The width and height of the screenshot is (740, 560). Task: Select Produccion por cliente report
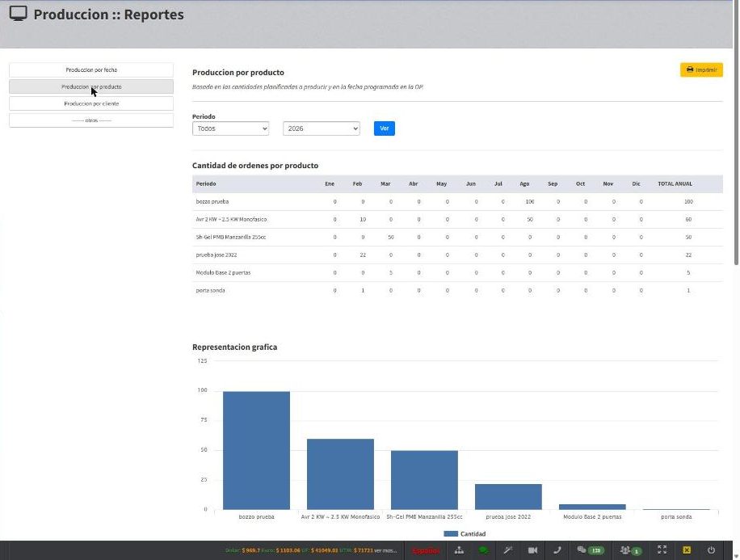tap(91, 103)
